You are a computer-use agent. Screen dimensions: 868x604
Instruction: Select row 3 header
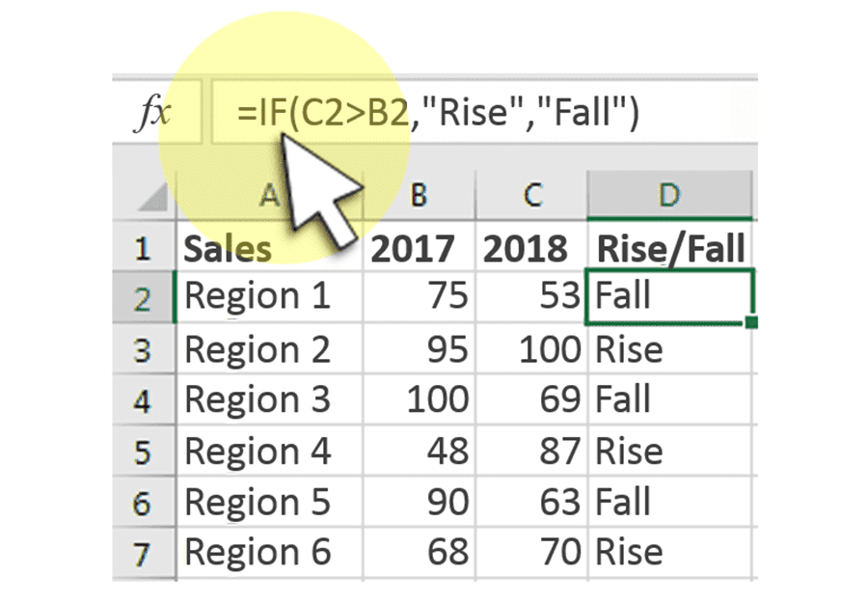(143, 349)
